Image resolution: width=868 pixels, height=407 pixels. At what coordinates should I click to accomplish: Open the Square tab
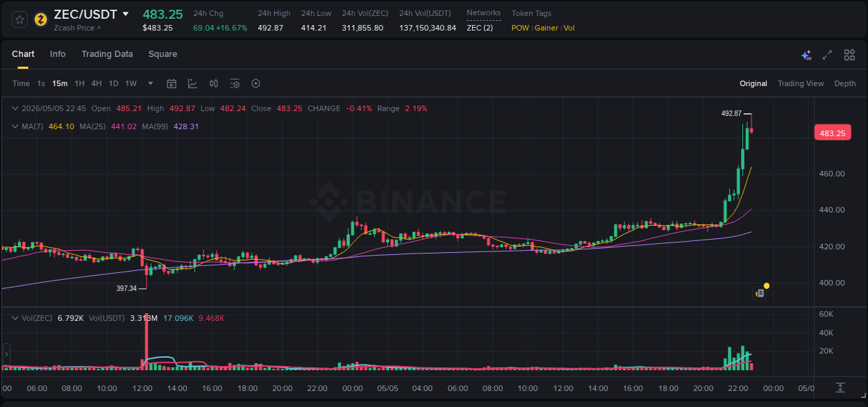click(162, 54)
